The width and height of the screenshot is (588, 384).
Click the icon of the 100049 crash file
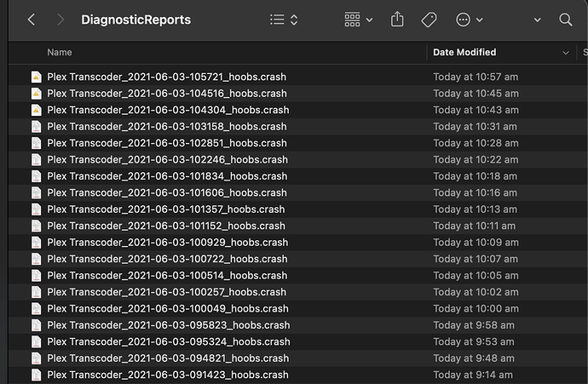[x=36, y=309]
